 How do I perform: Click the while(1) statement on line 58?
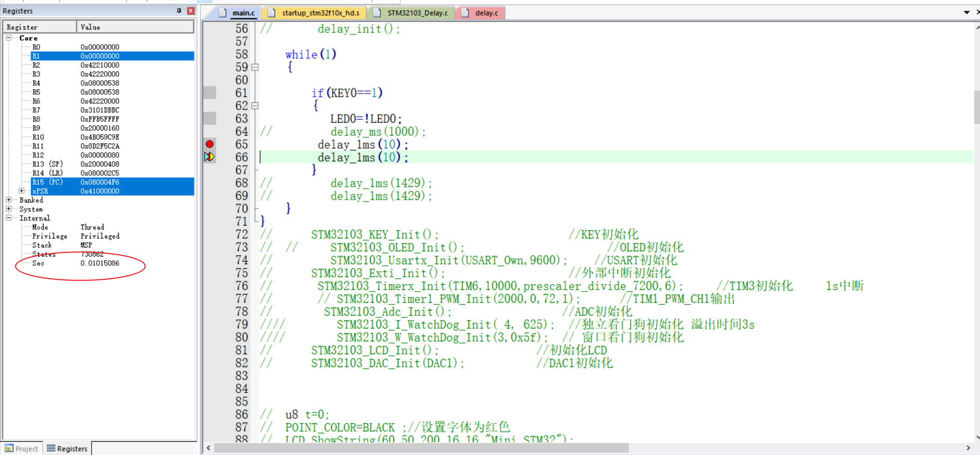coord(311,54)
